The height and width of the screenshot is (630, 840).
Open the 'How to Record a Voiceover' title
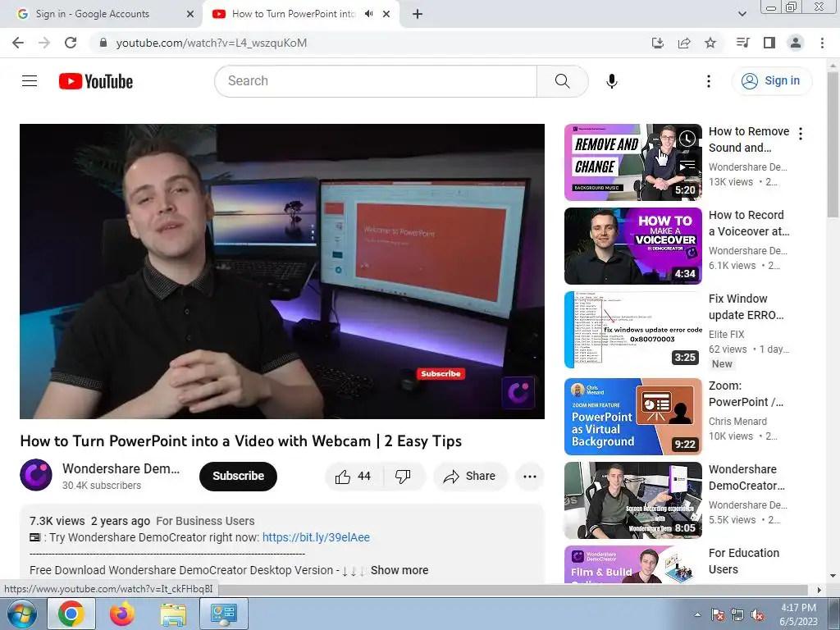[748, 223]
